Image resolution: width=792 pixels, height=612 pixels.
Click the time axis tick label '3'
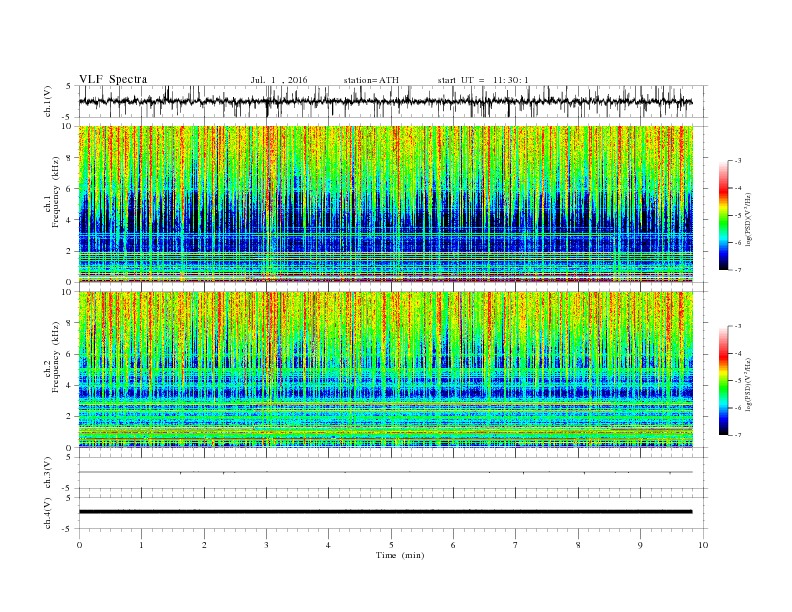tap(266, 545)
